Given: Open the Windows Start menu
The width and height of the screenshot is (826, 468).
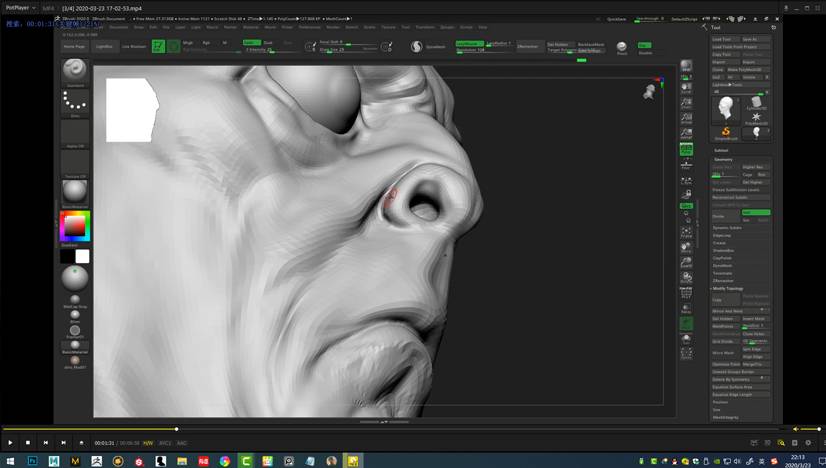Looking at the screenshot, I should (x=10, y=461).
